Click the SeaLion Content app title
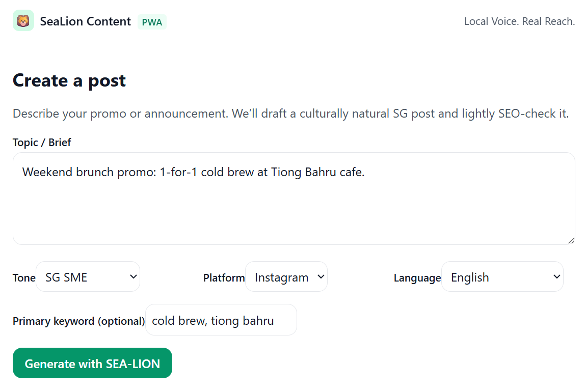585x392 pixels. (86, 21)
